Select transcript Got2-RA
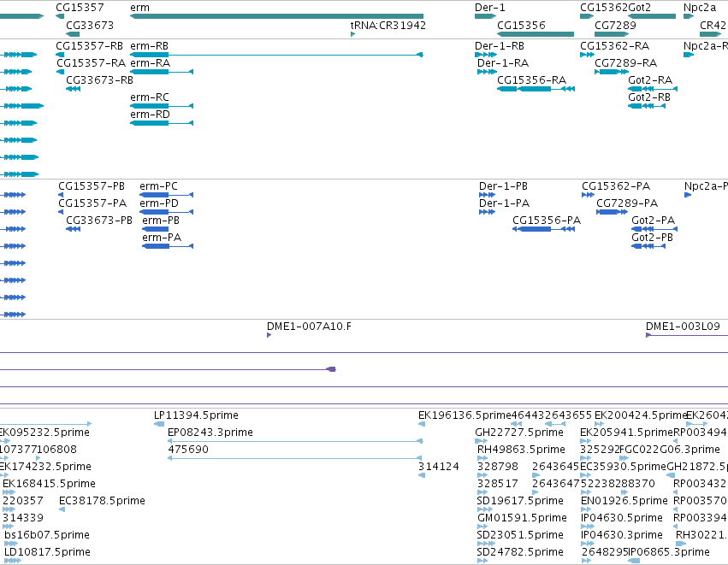Screen dimensions: 728x565 (x=650, y=80)
